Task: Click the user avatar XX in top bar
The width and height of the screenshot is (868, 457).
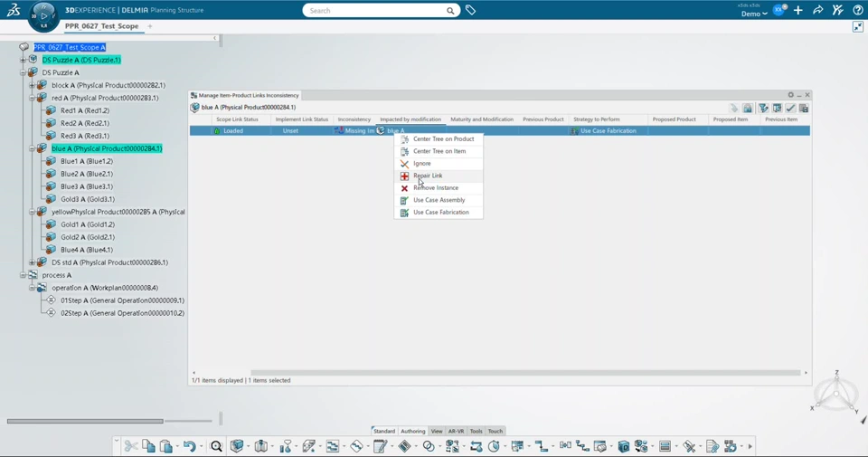Action: pyautogui.click(x=778, y=10)
